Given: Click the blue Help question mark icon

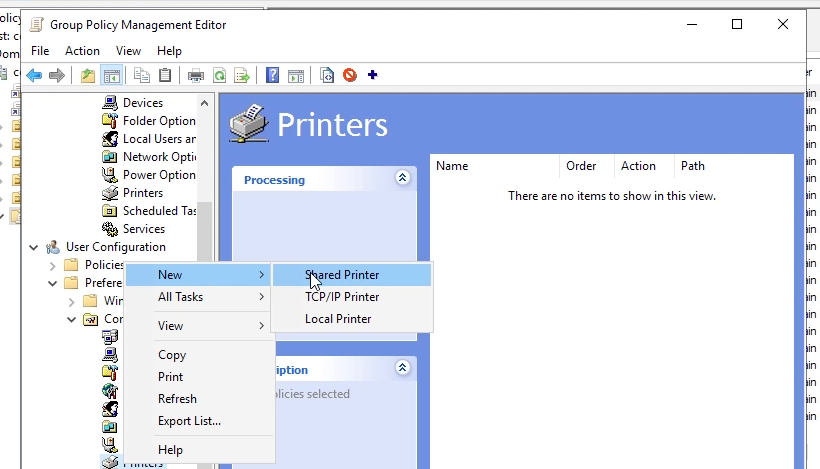Looking at the screenshot, I should [272, 75].
